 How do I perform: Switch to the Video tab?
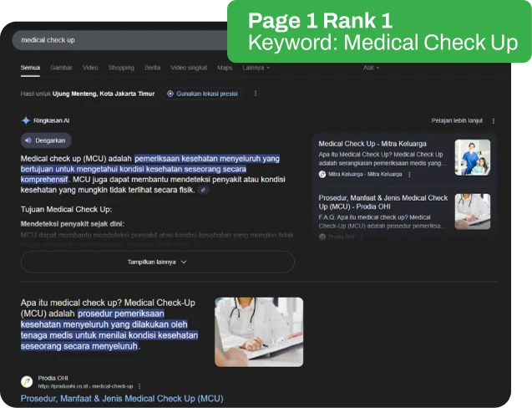tap(90, 67)
